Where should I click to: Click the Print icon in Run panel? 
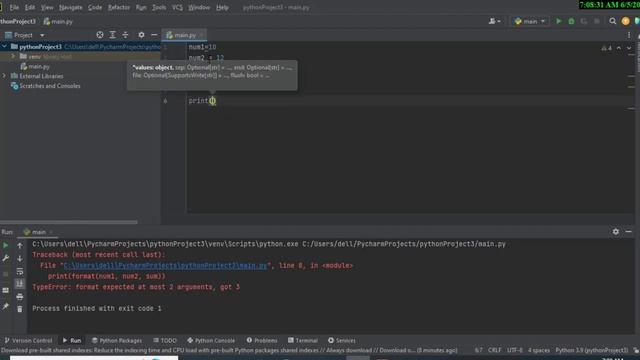[x=20, y=297]
